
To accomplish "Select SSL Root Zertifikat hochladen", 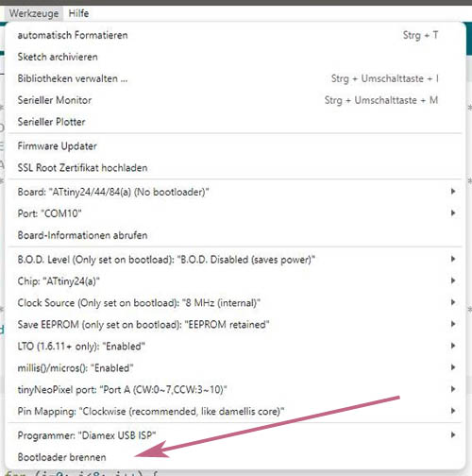I will click(235, 168).
